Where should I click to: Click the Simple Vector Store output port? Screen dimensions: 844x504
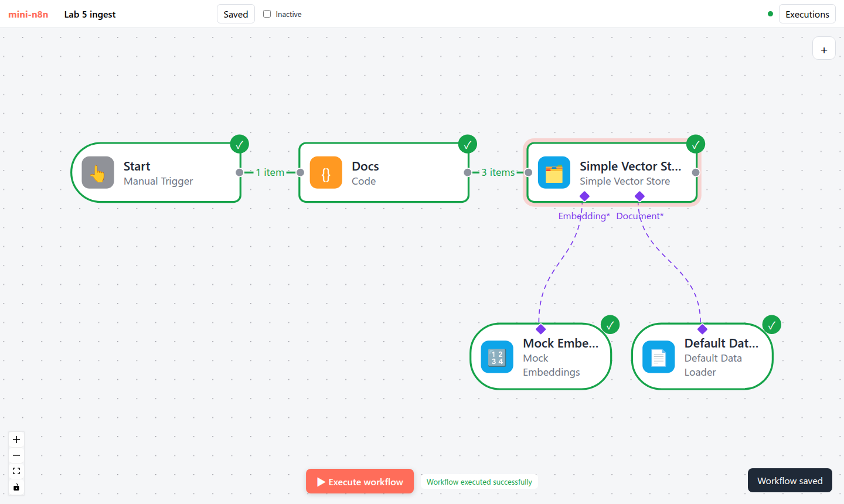click(696, 172)
